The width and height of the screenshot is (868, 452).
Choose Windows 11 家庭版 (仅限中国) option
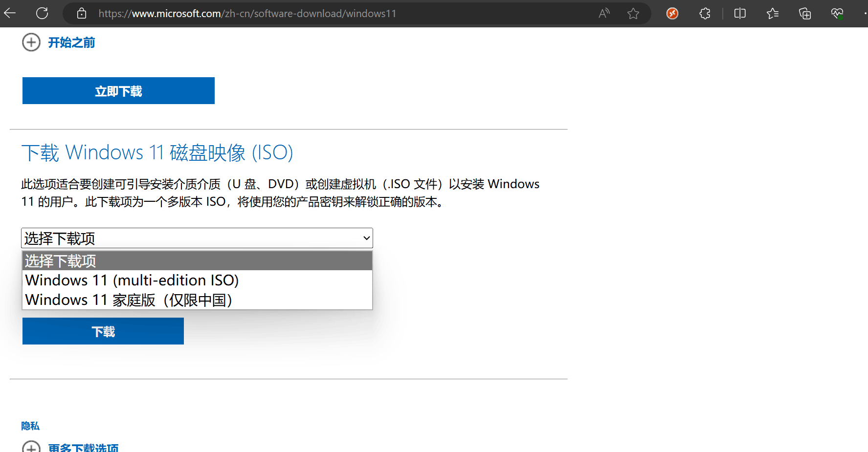pyautogui.click(x=197, y=300)
